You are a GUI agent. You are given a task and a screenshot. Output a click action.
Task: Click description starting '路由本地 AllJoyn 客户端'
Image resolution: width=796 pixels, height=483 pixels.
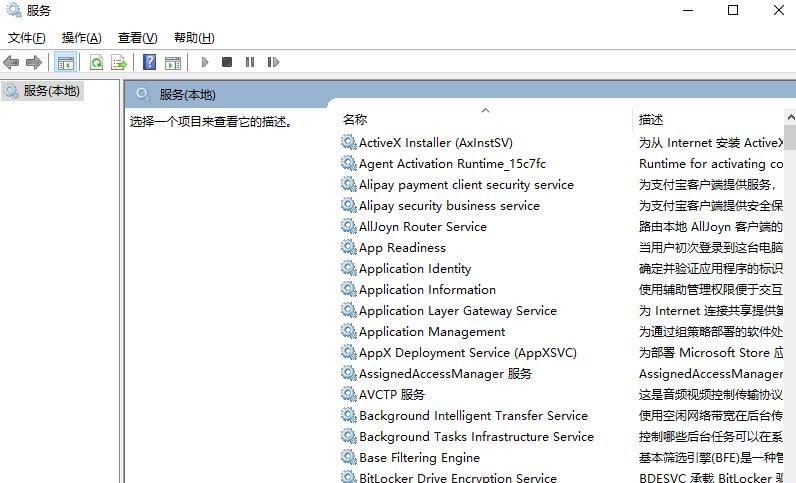(x=711, y=227)
